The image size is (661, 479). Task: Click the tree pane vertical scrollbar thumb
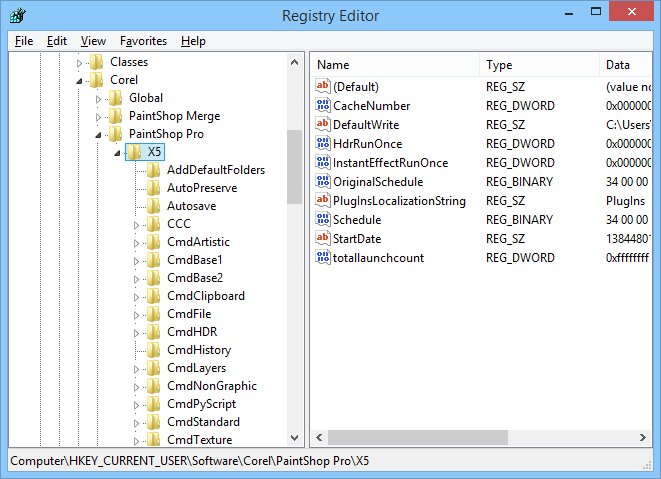point(295,167)
